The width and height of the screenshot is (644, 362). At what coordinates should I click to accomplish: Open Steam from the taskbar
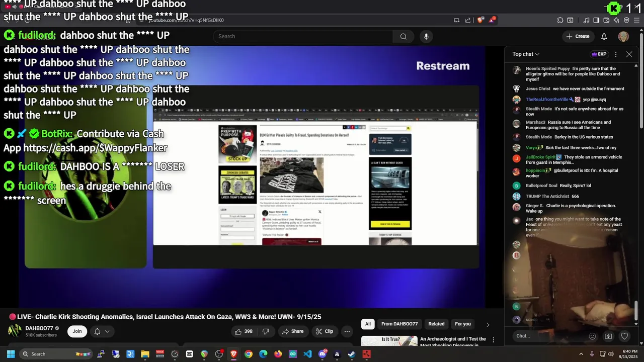352,354
